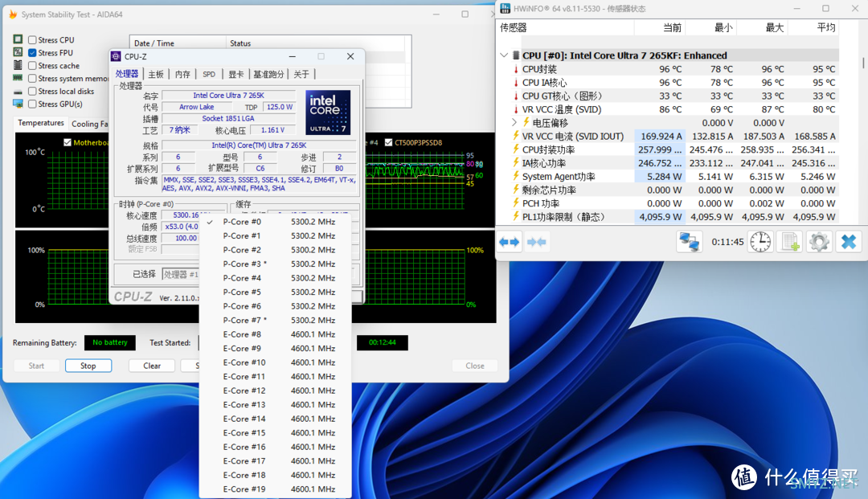
Task: Click the HWiNFO expand-columns double arrow icon
Action: (510, 242)
